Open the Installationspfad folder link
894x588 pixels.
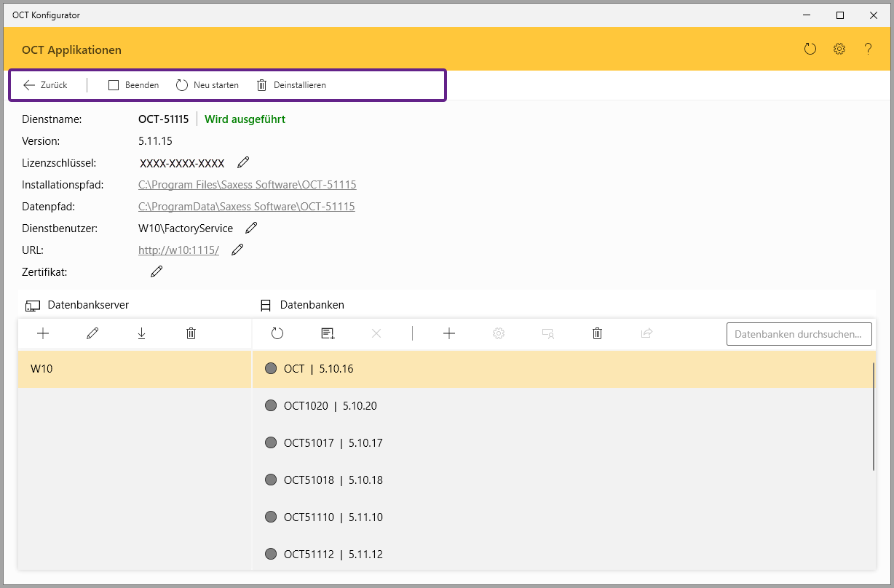click(247, 185)
